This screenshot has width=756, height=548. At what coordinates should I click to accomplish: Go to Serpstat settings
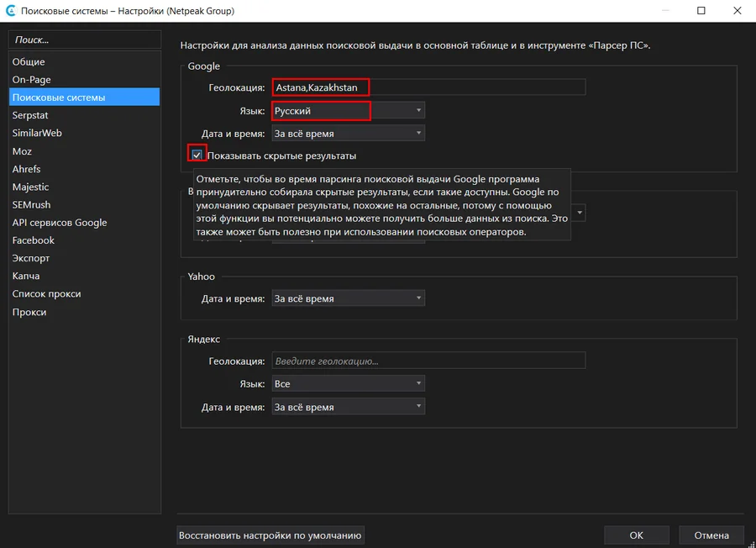point(84,115)
